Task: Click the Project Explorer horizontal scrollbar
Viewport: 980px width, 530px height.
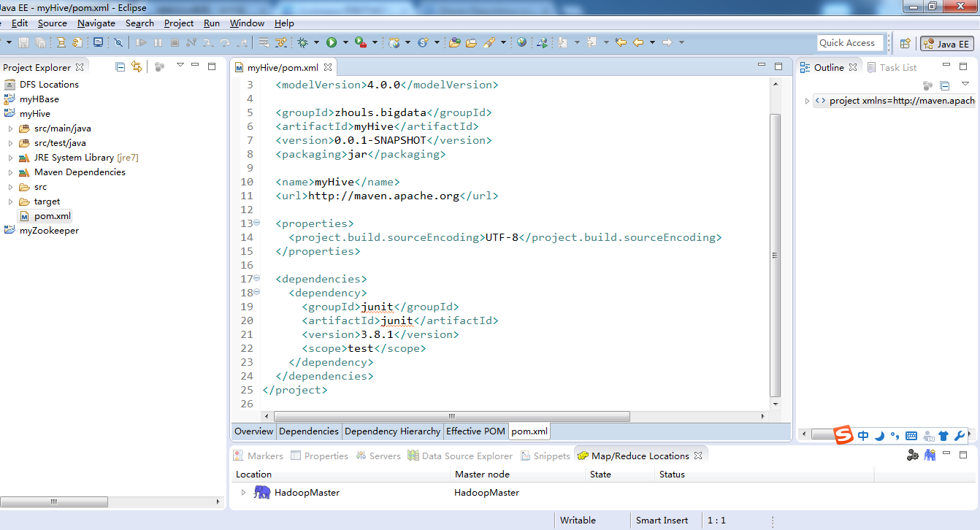Action: click(x=54, y=502)
